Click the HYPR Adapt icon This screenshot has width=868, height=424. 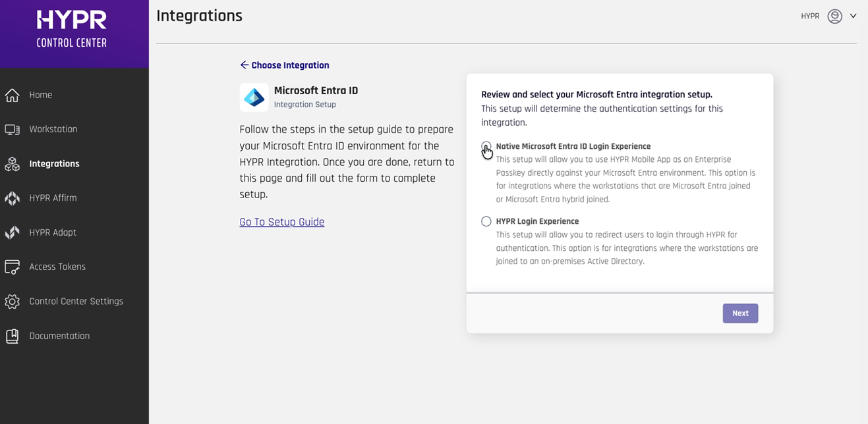point(13,232)
